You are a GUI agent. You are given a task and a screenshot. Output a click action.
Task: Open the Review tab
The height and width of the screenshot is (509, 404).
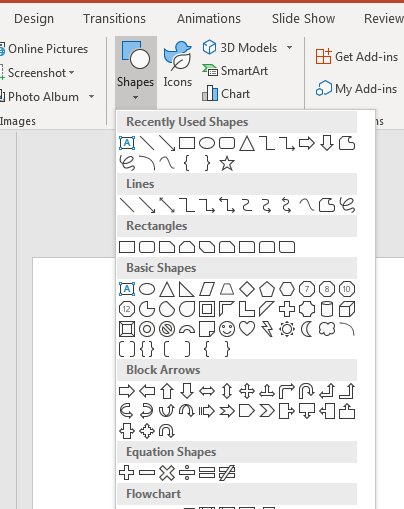[x=384, y=19]
